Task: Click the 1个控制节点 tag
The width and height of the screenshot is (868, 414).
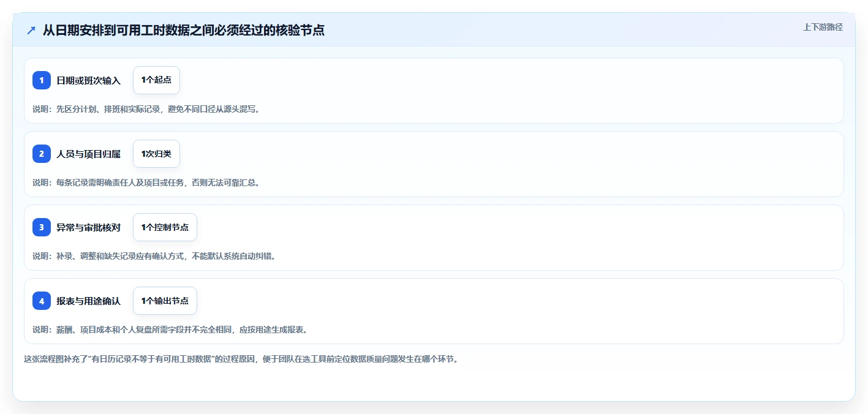Action: (x=165, y=227)
